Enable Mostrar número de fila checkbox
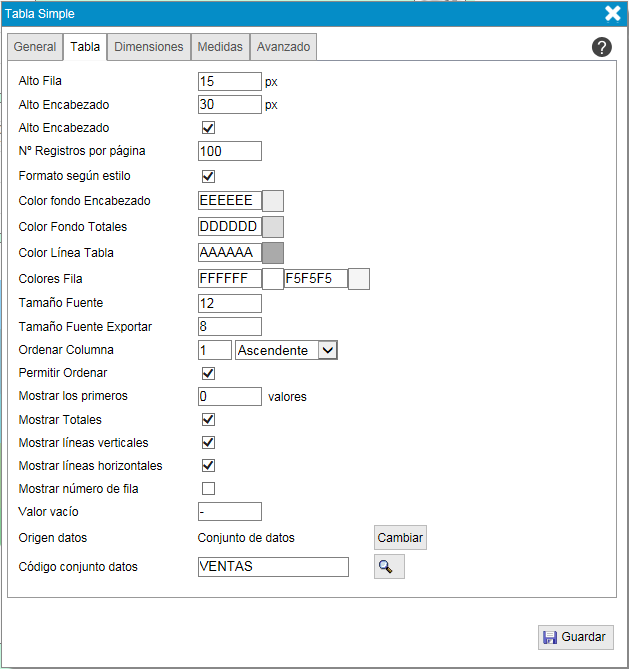 tap(209, 489)
